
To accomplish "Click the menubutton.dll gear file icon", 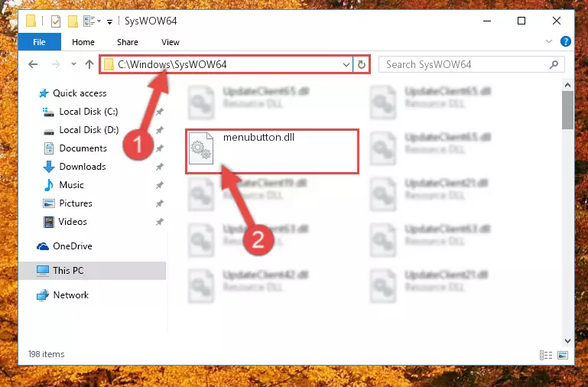I will tap(201, 148).
